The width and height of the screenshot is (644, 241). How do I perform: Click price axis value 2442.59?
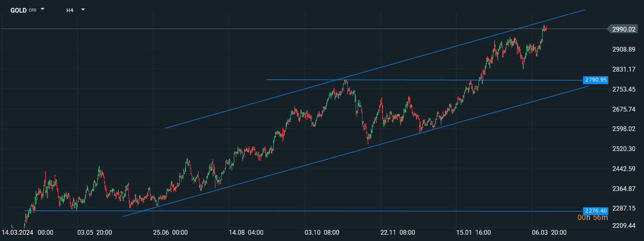click(x=624, y=169)
